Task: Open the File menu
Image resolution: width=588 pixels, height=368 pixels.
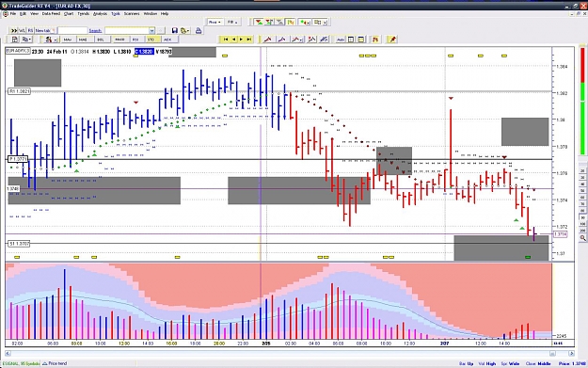Action: pyautogui.click(x=13, y=13)
